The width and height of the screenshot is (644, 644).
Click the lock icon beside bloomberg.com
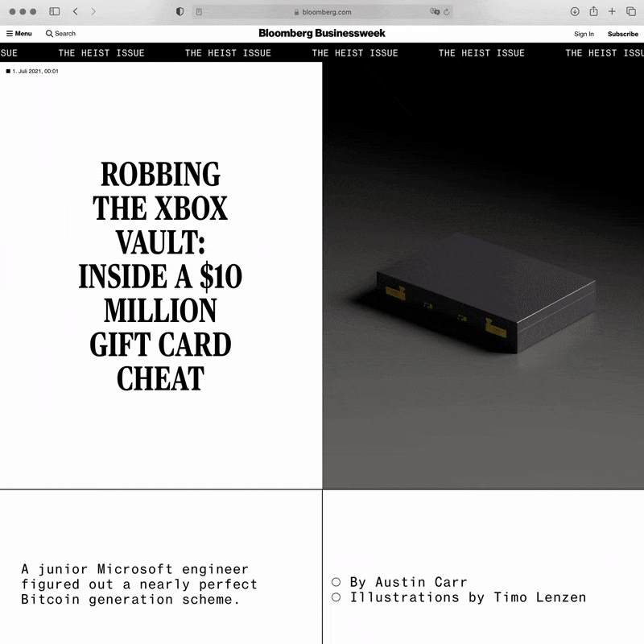296,12
